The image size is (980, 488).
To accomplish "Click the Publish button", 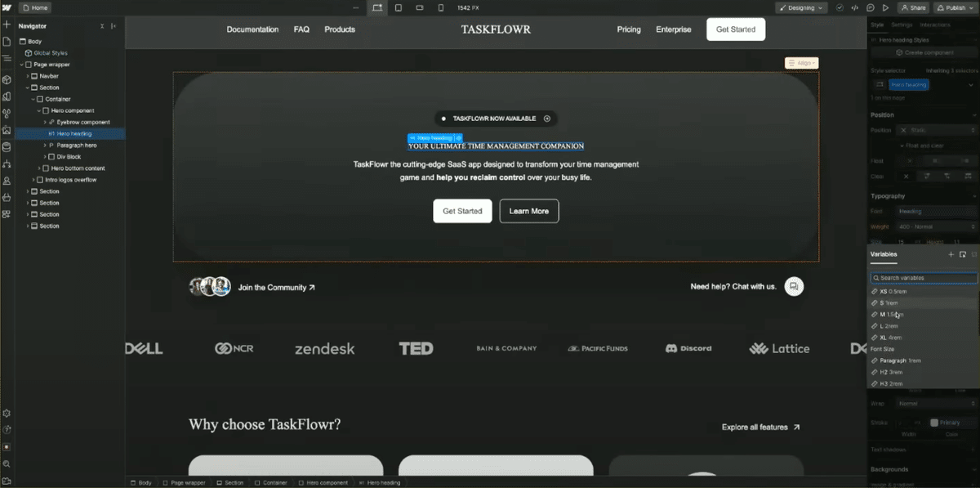I will coord(955,7).
